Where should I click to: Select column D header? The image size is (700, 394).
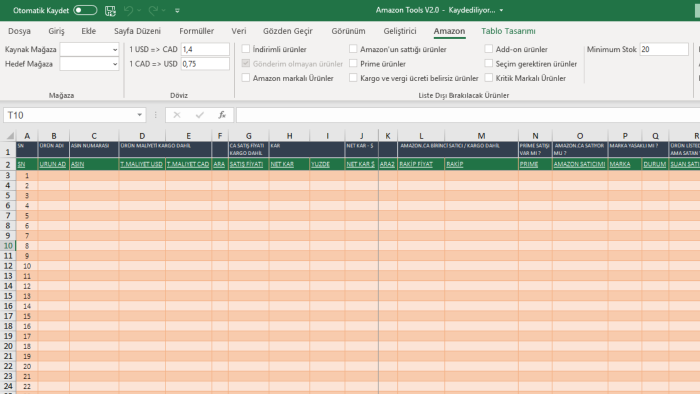coord(142,136)
